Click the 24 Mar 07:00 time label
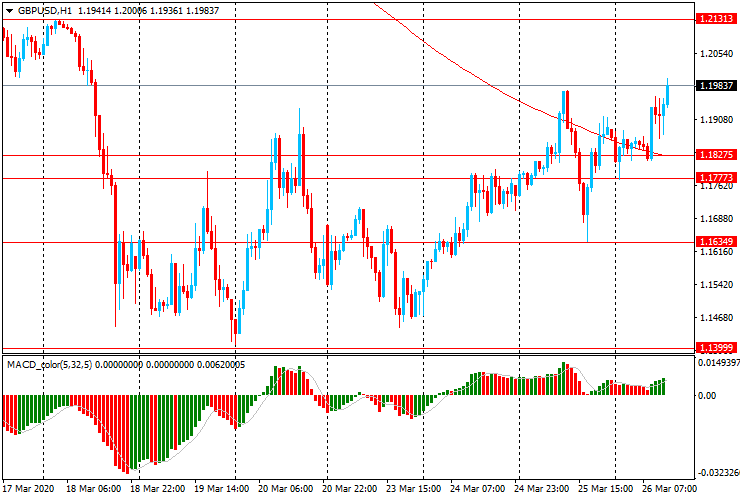Image resolution: width=740 pixels, height=500 pixels. (x=478, y=488)
